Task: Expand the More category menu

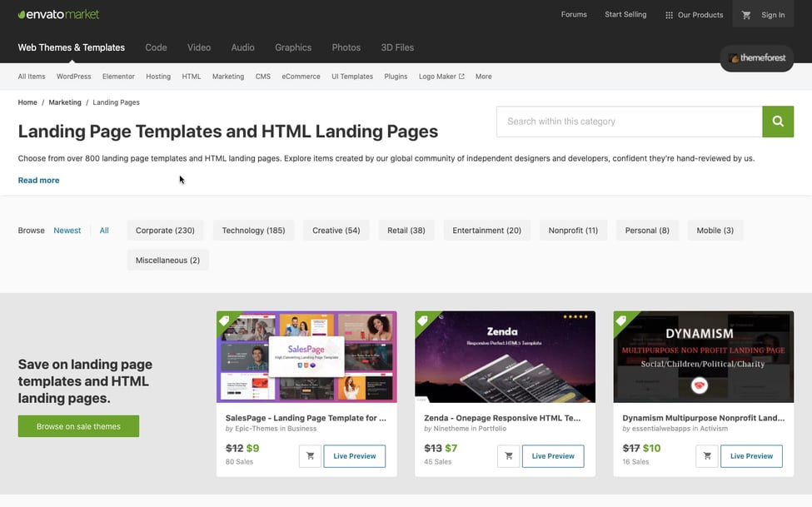Action: (483, 77)
